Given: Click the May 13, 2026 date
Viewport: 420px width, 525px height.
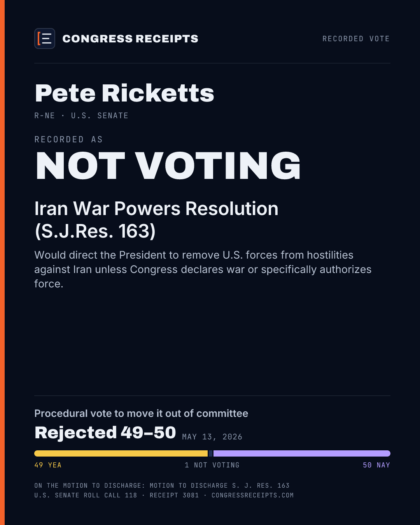Looking at the screenshot, I should (212, 437).
